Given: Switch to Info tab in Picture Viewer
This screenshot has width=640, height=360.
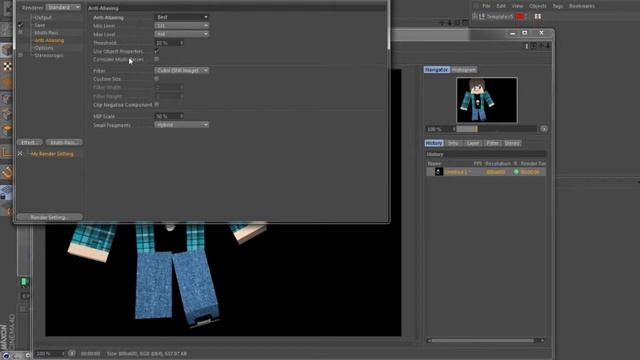Looking at the screenshot, I should (x=453, y=143).
